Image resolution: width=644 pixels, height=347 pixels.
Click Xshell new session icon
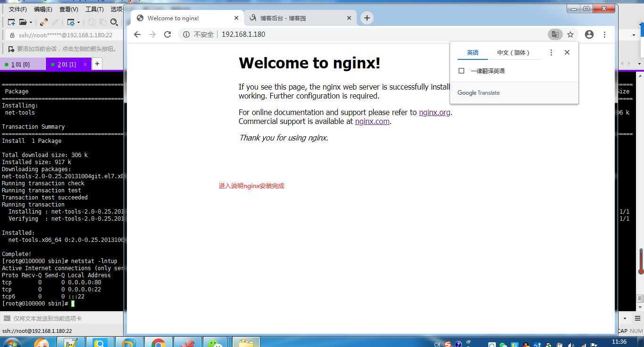[12, 22]
